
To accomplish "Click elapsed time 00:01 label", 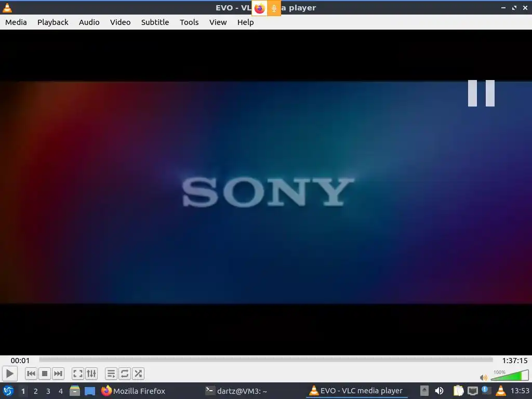I will pyautogui.click(x=20, y=361).
